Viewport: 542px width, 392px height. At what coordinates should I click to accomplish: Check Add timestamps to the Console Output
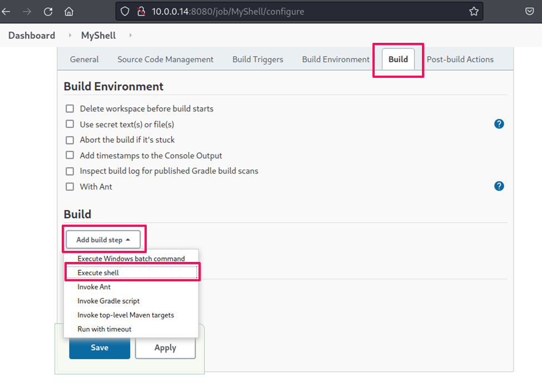pos(69,155)
